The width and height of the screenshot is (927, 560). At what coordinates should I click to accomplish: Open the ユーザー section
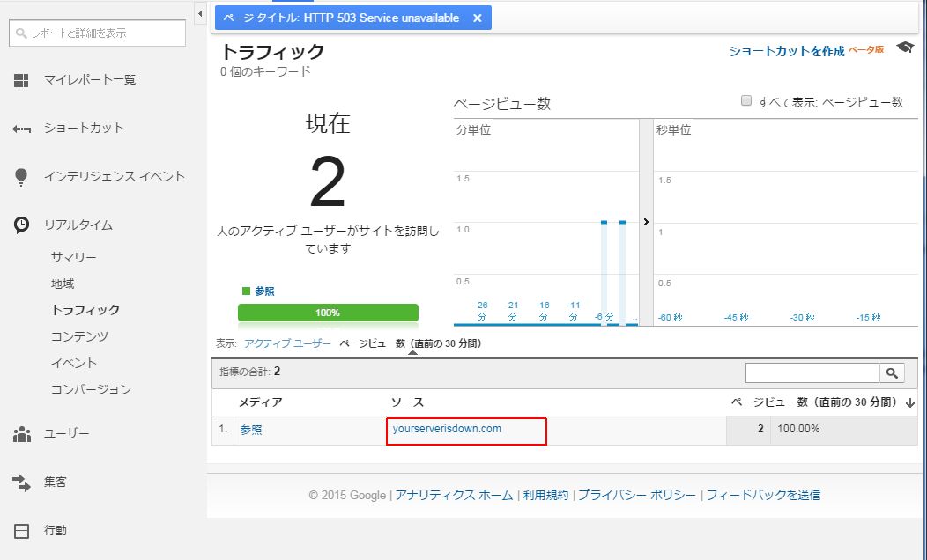66,433
